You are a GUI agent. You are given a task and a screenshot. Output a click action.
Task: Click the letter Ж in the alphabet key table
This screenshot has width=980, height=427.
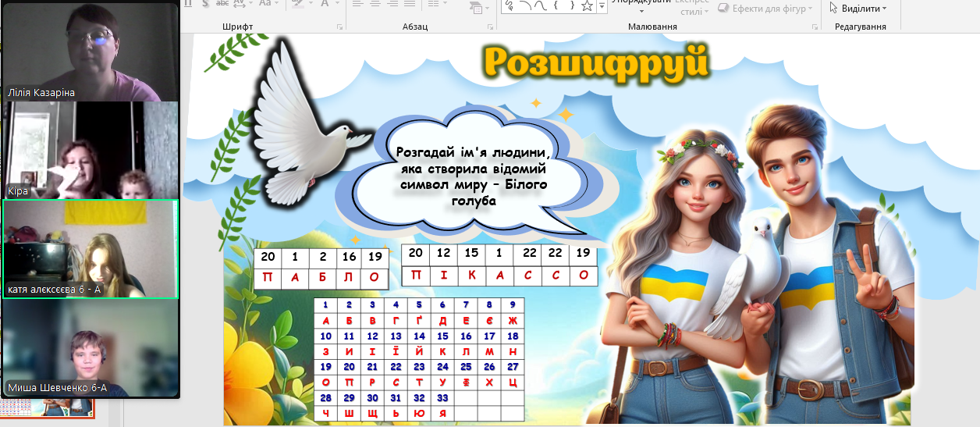[513, 321]
